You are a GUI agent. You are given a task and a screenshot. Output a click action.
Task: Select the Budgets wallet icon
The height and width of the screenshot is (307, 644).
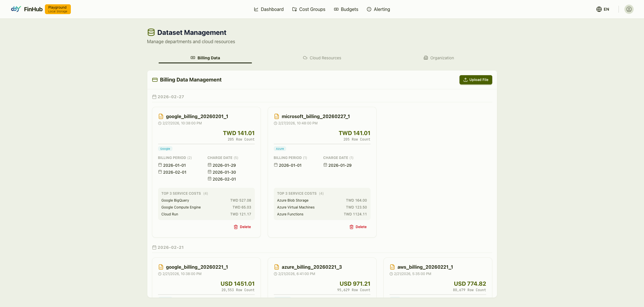pyautogui.click(x=336, y=9)
